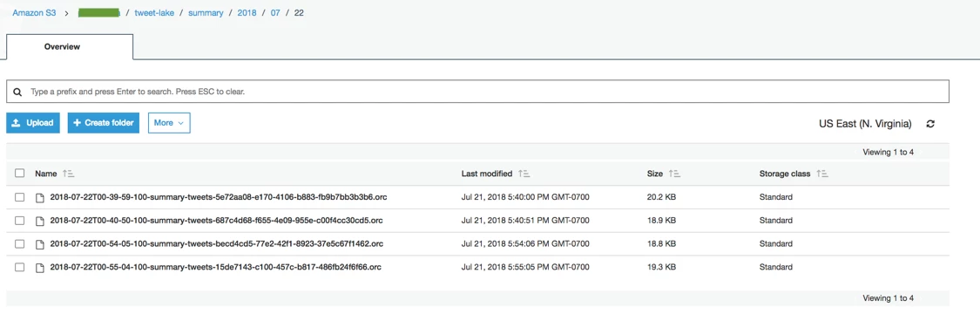
Task: Click the 22 breadcrumb folder text
Action: 299,13
